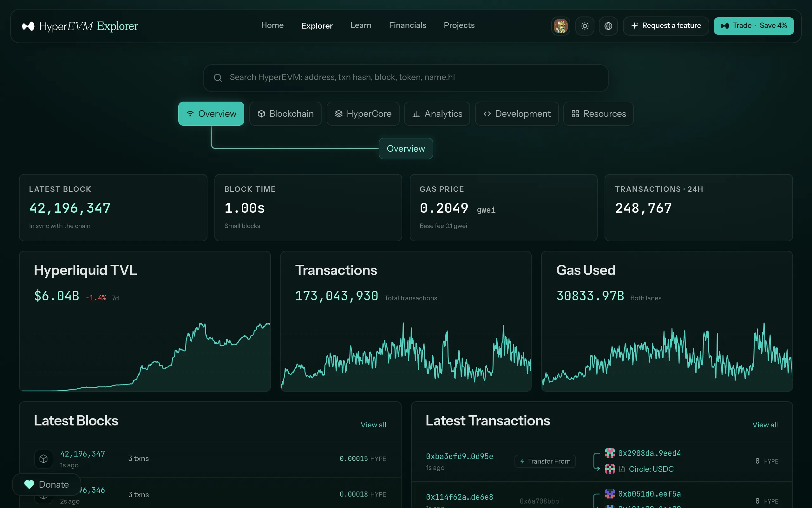Click block cube icon for 42,196,347
812x508 pixels.
[x=43, y=458]
